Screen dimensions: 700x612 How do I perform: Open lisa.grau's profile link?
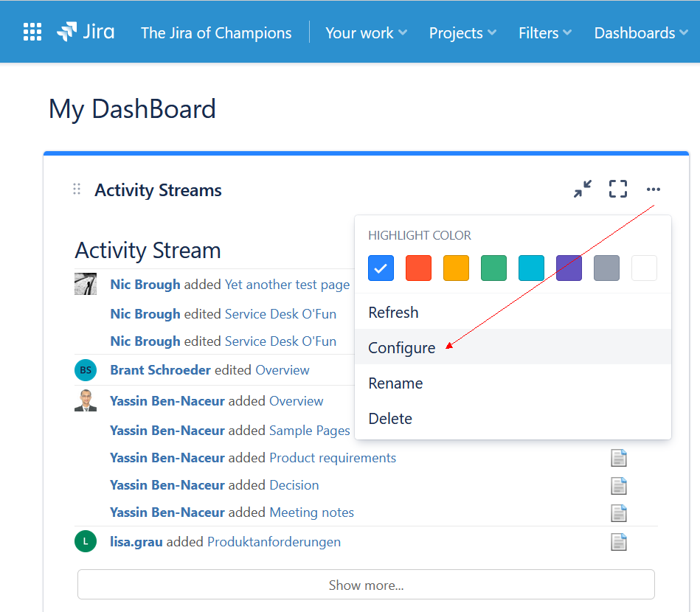click(x=136, y=542)
